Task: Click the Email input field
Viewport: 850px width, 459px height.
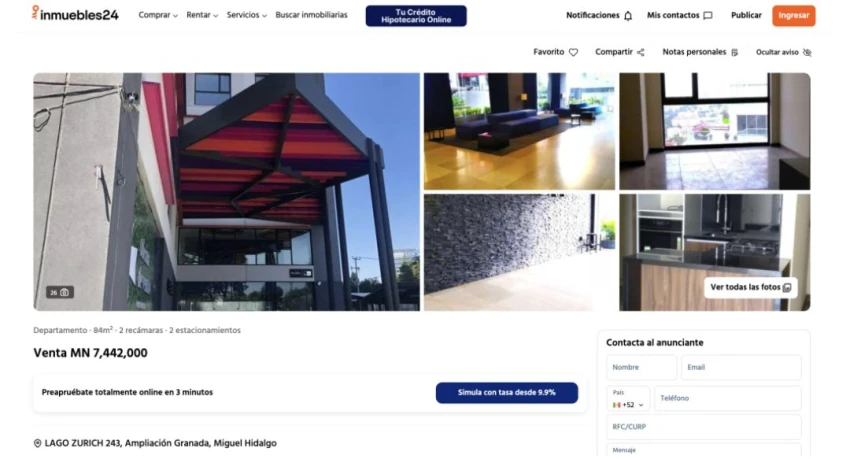Action: click(x=741, y=367)
